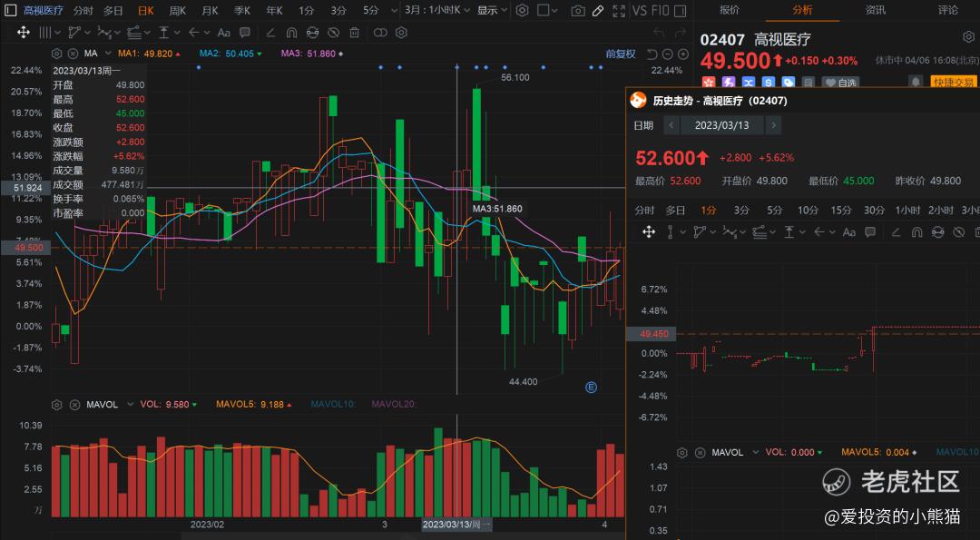980x540 pixels.
Task: Toggle the overlay double-circle icon
Action: (380, 33)
